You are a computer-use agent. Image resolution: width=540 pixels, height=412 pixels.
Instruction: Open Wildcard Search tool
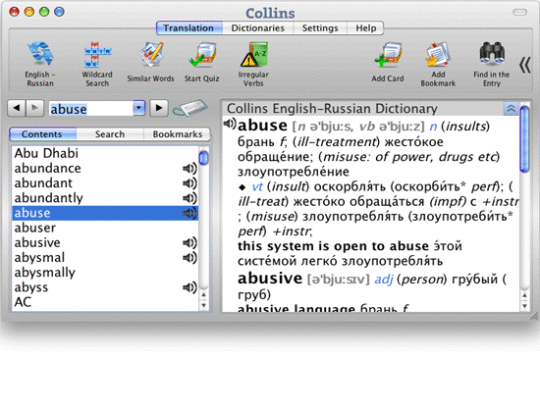coord(97,64)
